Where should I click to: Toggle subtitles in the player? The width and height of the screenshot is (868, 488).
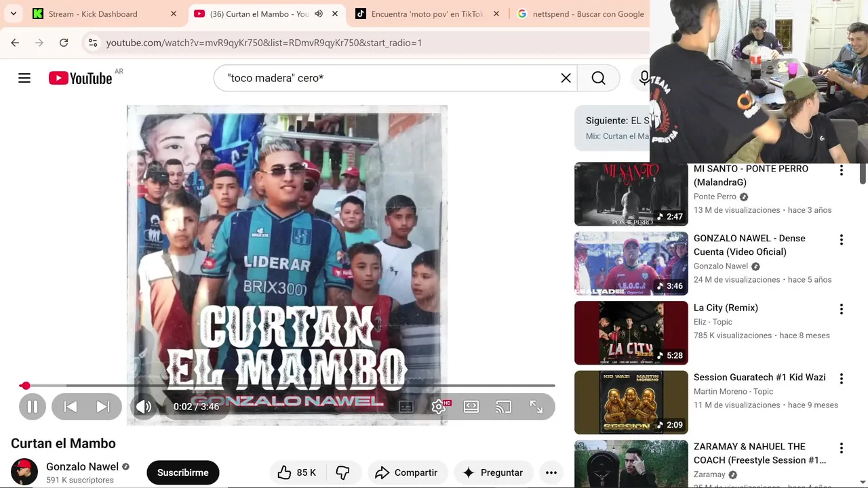pos(406,407)
